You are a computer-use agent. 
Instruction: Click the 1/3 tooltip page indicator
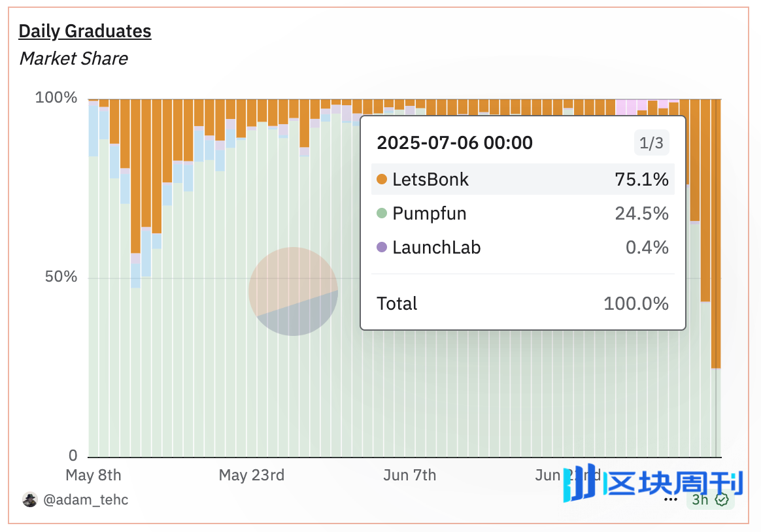[651, 142]
